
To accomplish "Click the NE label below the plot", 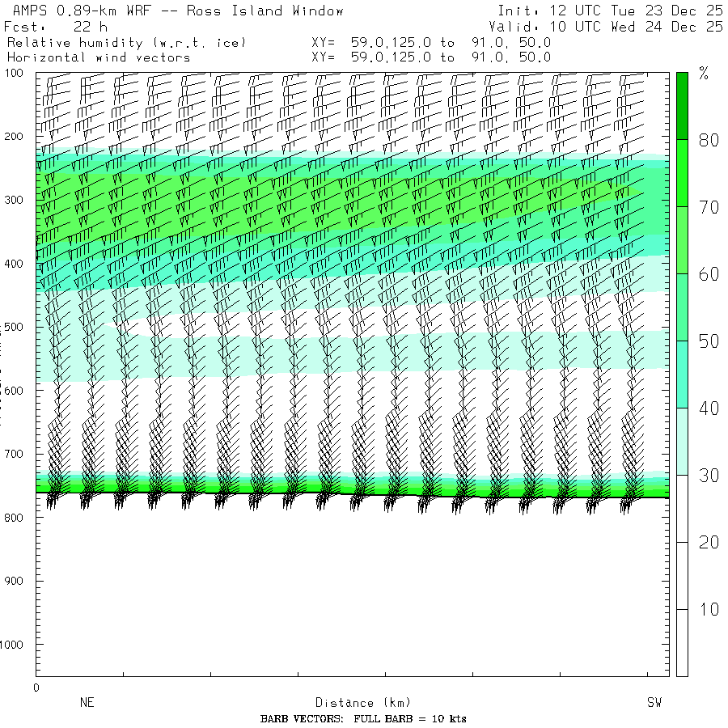I will (87, 703).
